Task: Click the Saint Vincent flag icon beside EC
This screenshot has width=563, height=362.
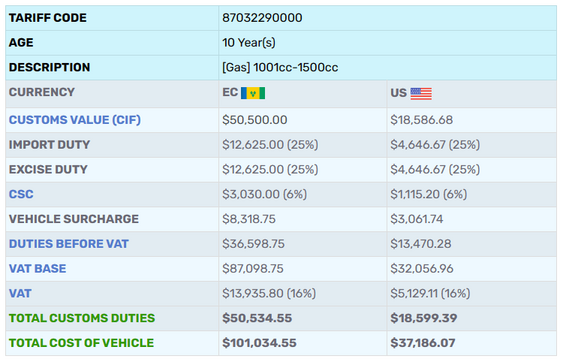Action: click(253, 93)
